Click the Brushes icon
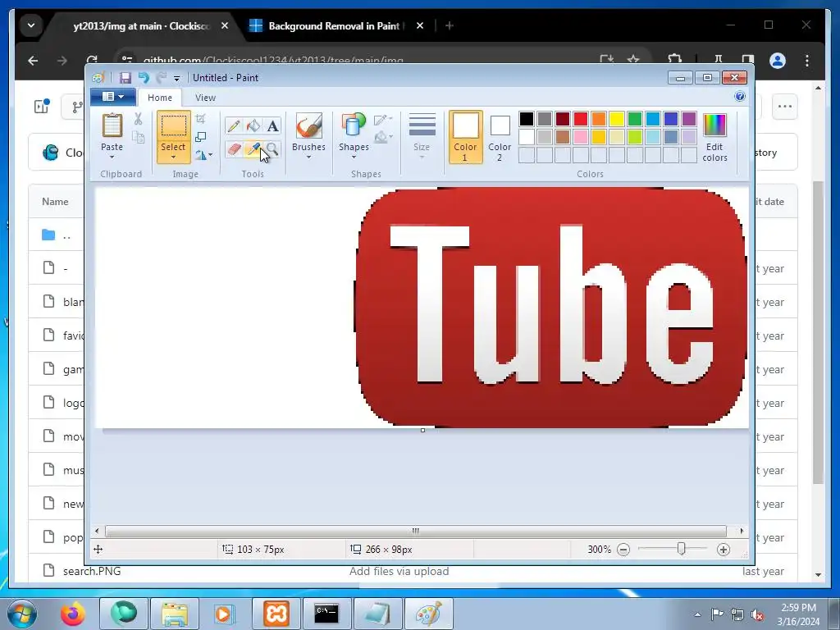 [309, 126]
